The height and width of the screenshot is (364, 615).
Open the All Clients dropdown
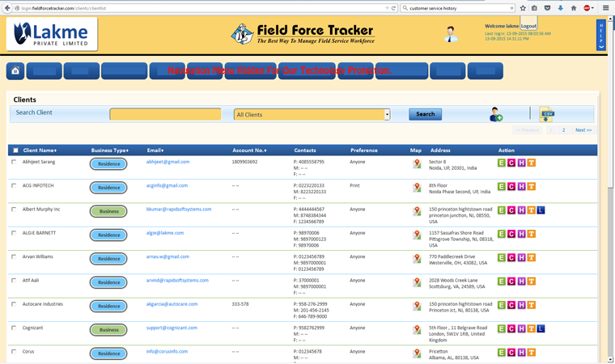click(312, 115)
